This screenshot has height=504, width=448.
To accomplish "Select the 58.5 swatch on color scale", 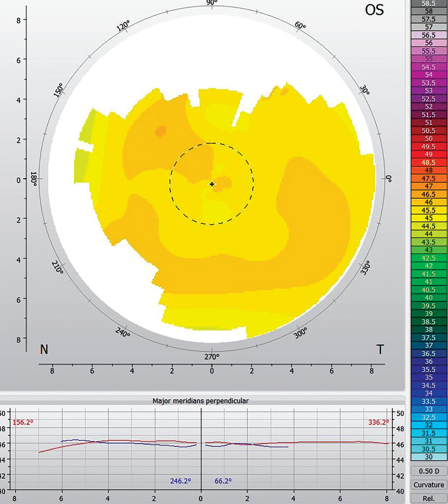I will (x=429, y=3).
